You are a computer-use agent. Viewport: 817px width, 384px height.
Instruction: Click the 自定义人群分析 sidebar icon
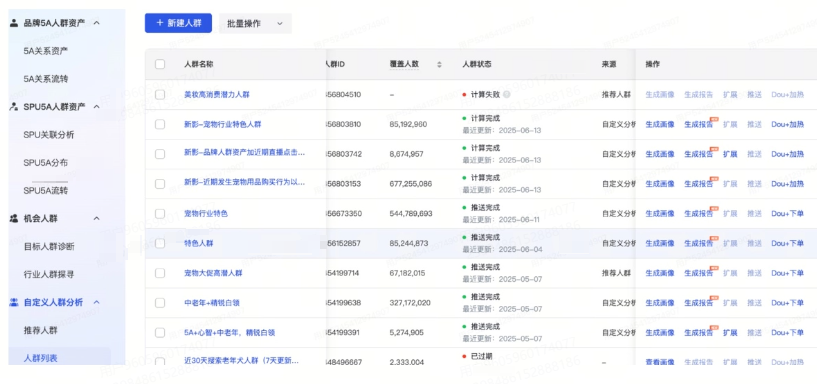point(14,302)
